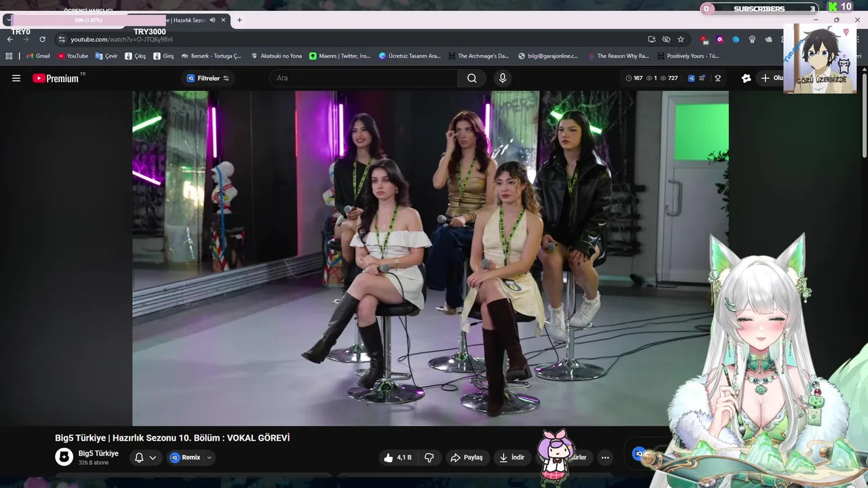Open the Çıkış bookmark
The image size is (868, 488).
(x=135, y=56)
